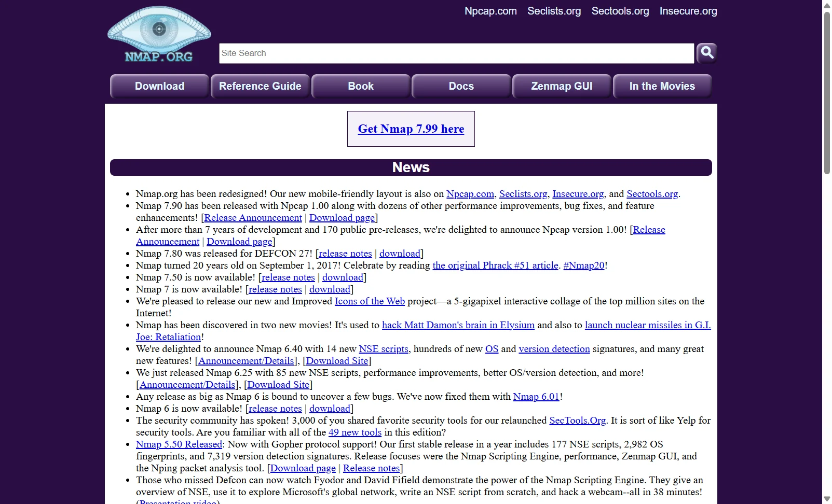Open Release notes for Nmap 5.50
832x504 pixels.
(372, 468)
